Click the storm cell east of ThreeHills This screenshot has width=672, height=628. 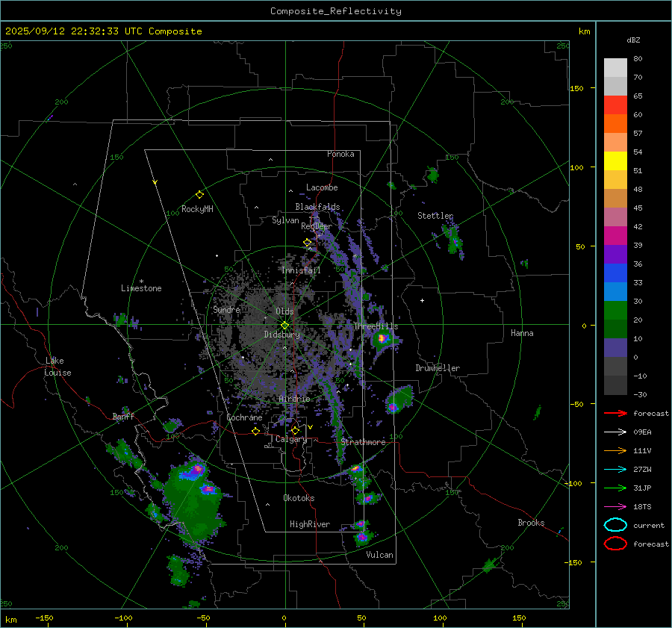coord(382,339)
